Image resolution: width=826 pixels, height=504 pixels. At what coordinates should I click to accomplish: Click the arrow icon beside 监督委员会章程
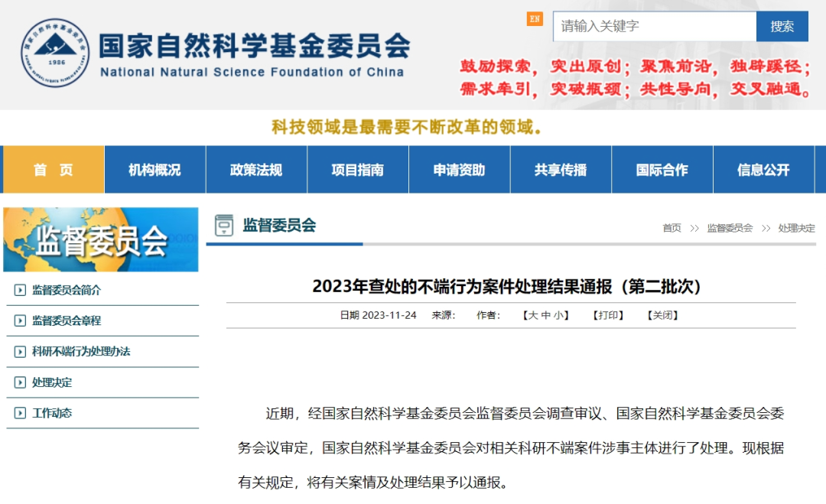[x=20, y=321]
